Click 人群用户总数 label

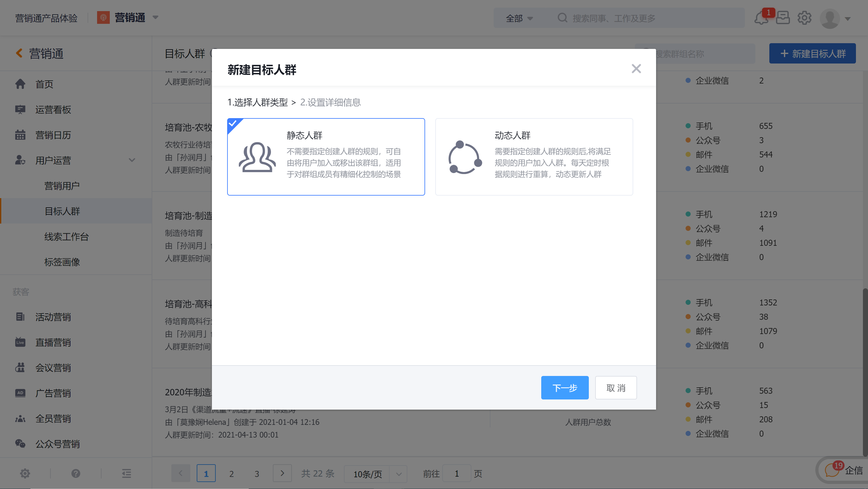click(588, 422)
